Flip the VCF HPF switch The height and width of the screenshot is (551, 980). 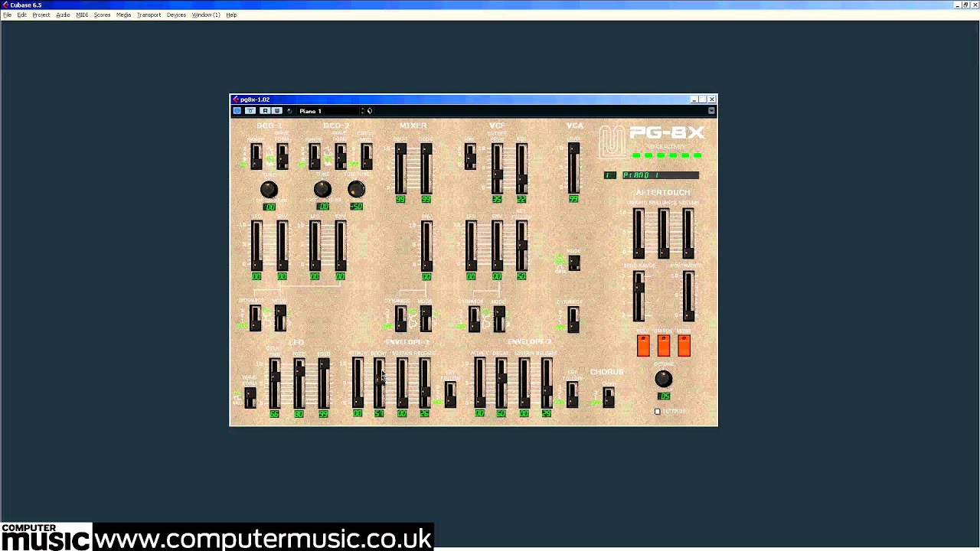click(x=470, y=157)
